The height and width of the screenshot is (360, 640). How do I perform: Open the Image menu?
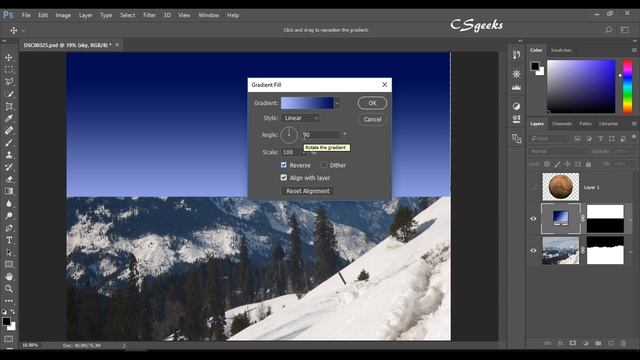[63, 15]
